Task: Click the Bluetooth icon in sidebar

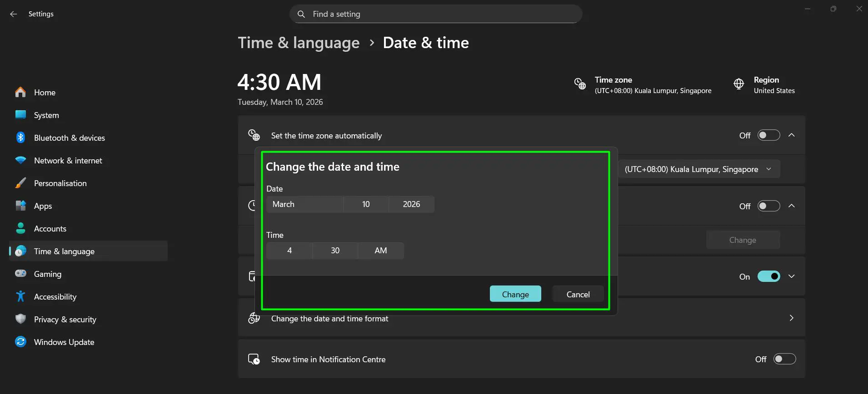Action: (x=20, y=138)
